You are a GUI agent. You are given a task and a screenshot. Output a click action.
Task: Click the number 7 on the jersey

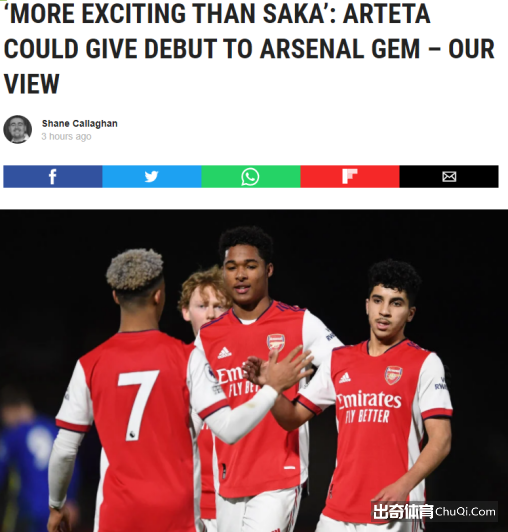(x=138, y=405)
